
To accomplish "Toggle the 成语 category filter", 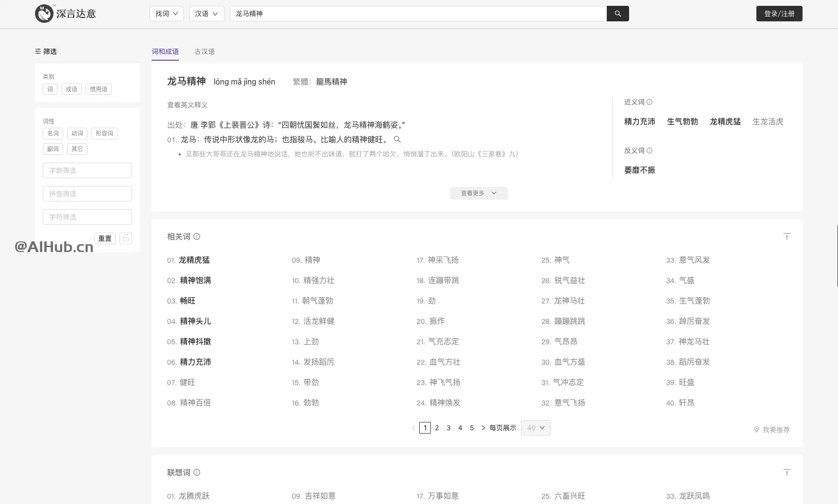I will click(x=71, y=89).
